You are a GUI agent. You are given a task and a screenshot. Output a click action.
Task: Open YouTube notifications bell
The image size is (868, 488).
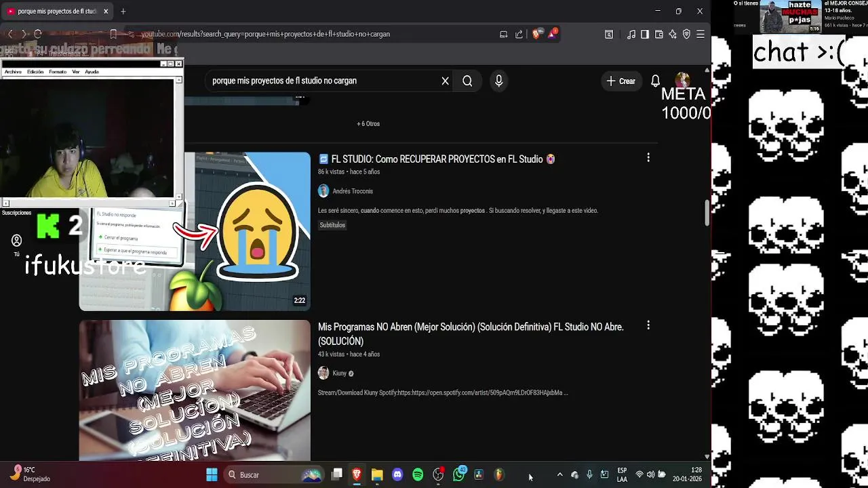[x=655, y=81]
